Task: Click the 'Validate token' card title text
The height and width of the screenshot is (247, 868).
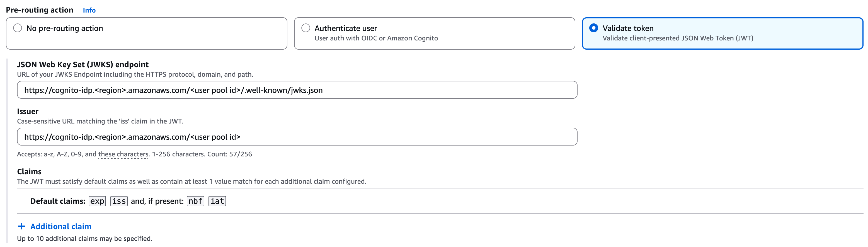Action: tap(628, 28)
